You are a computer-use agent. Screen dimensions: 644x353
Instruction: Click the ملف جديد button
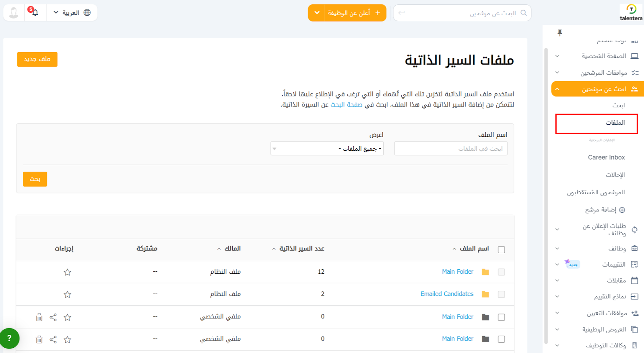coord(37,60)
